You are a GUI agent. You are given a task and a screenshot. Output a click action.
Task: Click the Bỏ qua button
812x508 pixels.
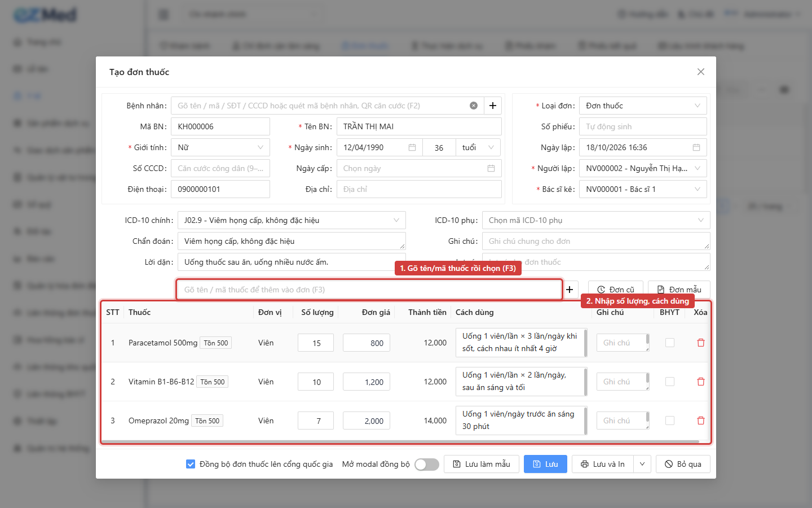coord(683,464)
